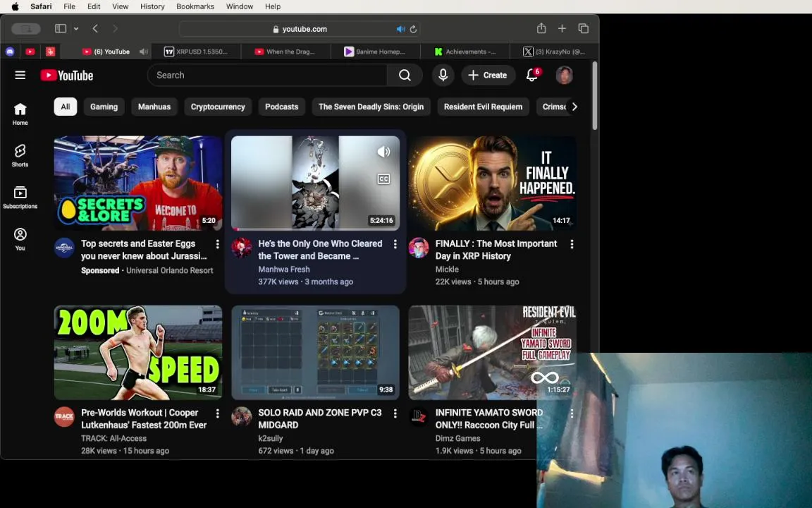Screen dimensions: 812x508
Task: Open Mickle channel avatar
Action: click(x=419, y=248)
